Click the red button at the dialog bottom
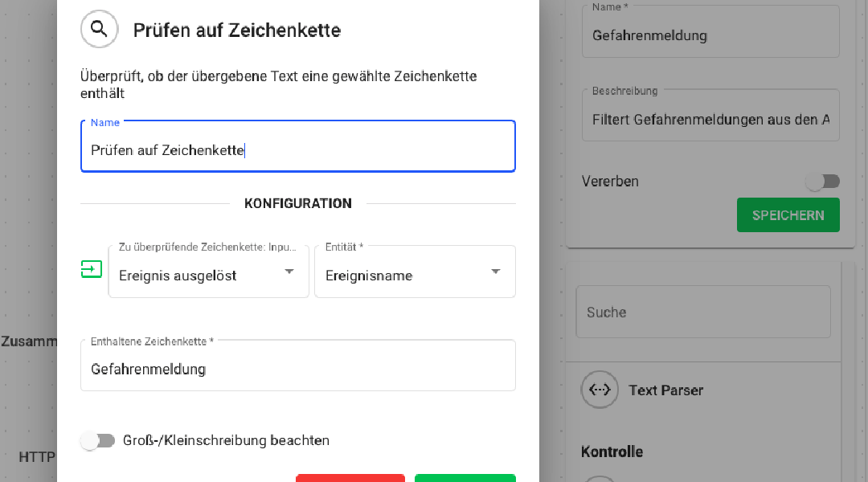The height and width of the screenshot is (482, 868). (350, 478)
